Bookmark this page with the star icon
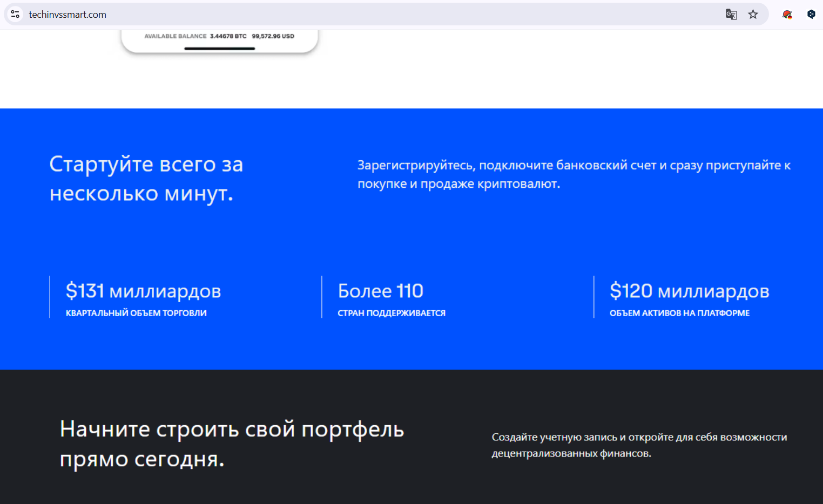The width and height of the screenshot is (823, 504). click(x=753, y=15)
